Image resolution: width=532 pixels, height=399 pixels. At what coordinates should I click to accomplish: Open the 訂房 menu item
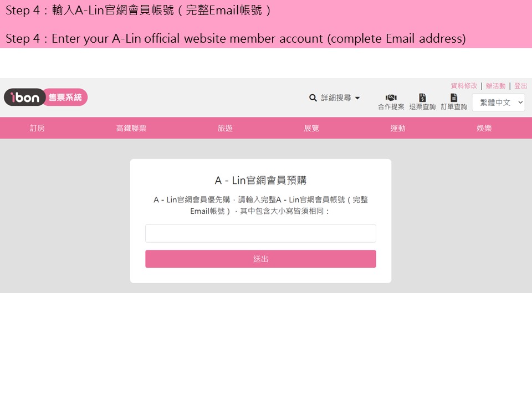coord(37,128)
